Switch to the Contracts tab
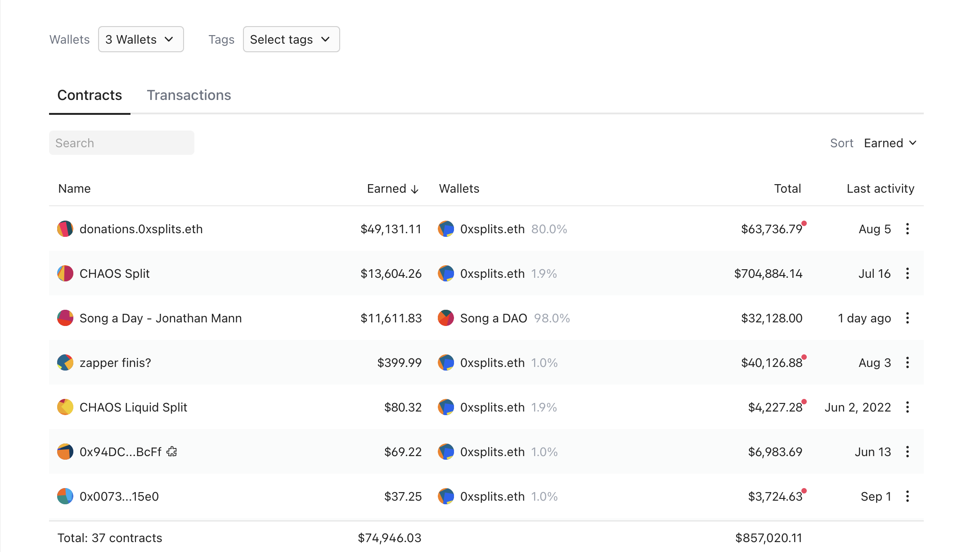This screenshot has width=980, height=552. point(90,95)
